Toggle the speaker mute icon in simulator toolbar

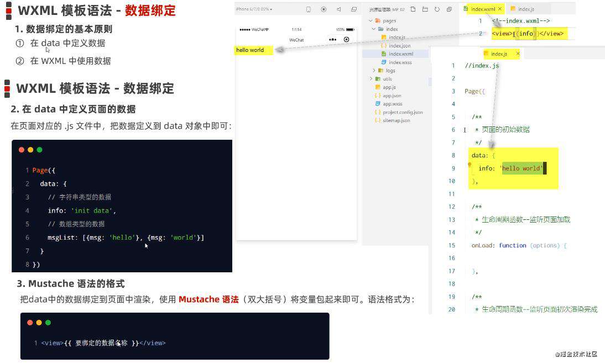tap(339, 9)
